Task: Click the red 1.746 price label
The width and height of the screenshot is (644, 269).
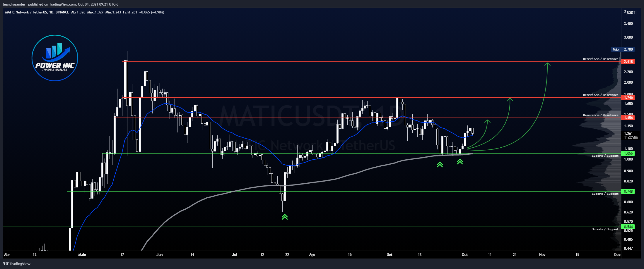Action: click(x=628, y=97)
